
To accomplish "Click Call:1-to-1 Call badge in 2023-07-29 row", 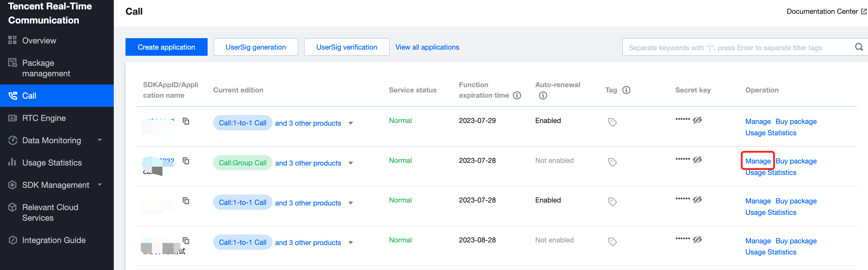I will click(243, 123).
